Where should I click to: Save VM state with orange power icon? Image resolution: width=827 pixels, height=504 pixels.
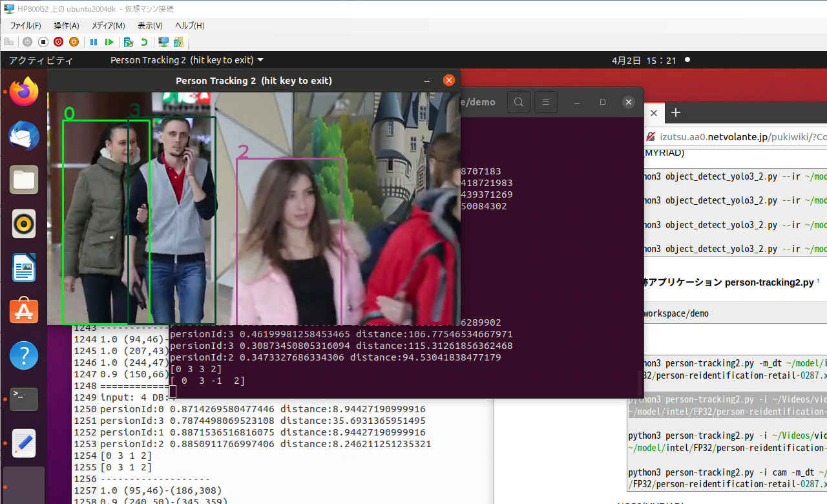pyautogui.click(x=74, y=42)
